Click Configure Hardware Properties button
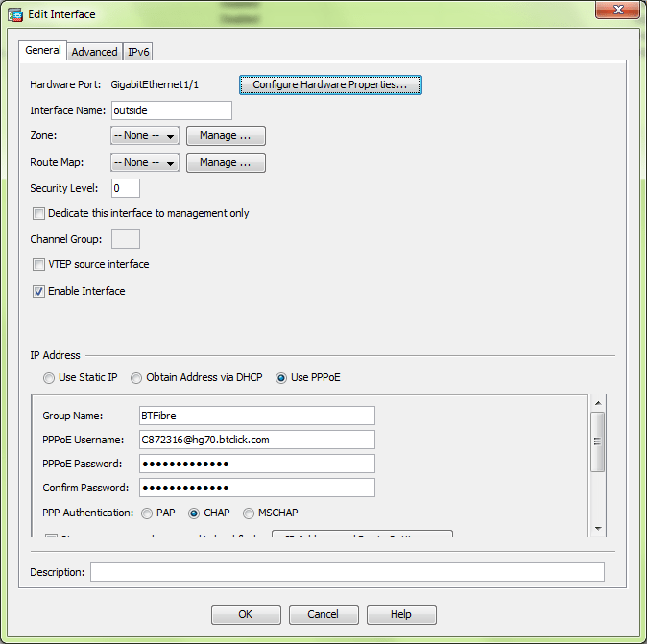This screenshot has width=647, height=644. point(330,85)
